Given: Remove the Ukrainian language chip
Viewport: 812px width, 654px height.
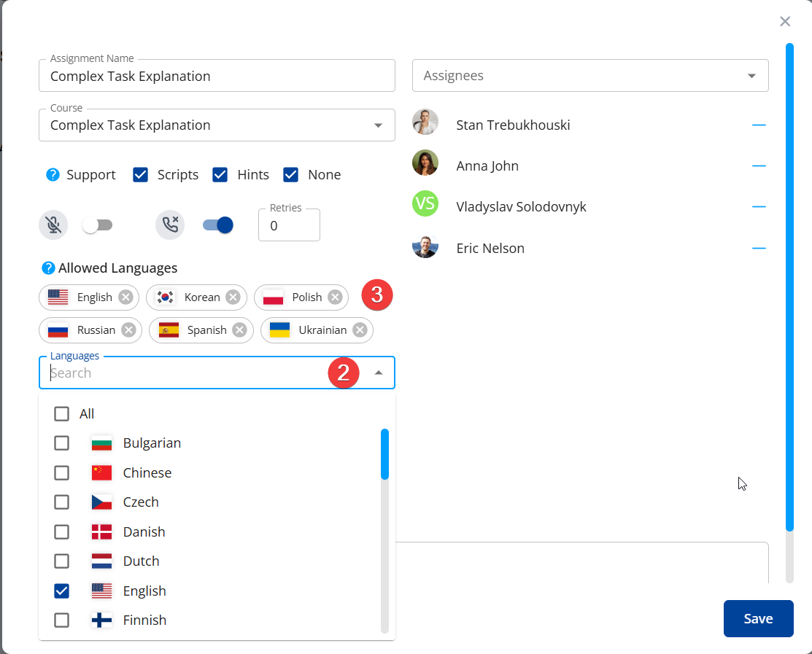Looking at the screenshot, I should pyautogui.click(x=360, y=330).
